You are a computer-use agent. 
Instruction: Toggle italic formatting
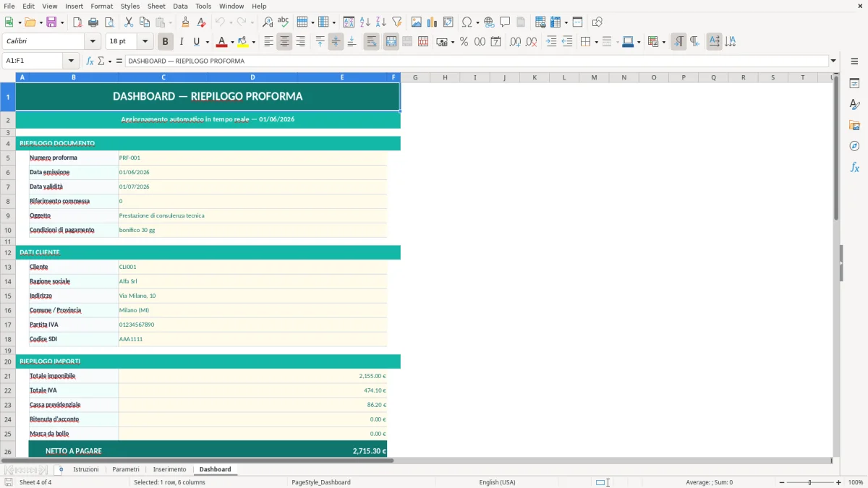(182, 42)
